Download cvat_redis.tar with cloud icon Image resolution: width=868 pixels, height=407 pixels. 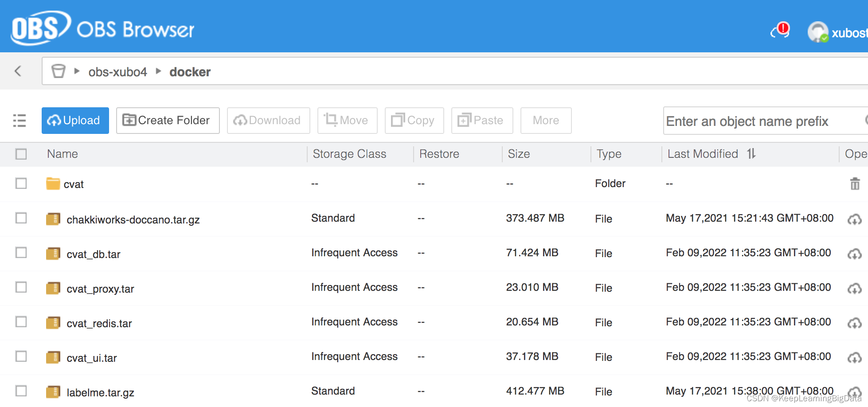[x=854, y=323]
